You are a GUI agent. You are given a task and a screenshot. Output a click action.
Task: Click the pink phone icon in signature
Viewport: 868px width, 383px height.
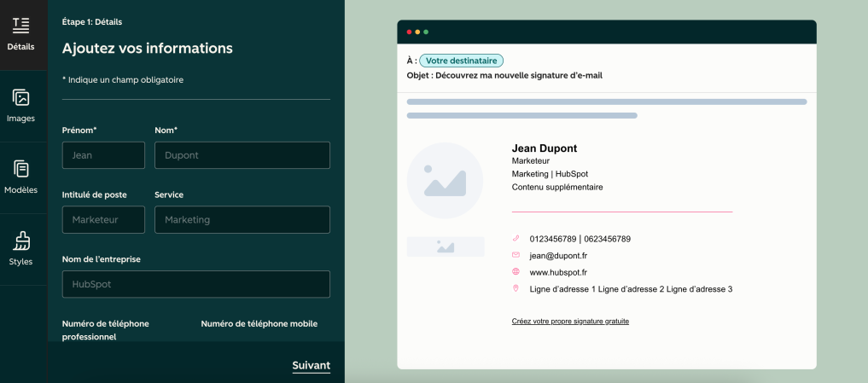coord(516,239)
